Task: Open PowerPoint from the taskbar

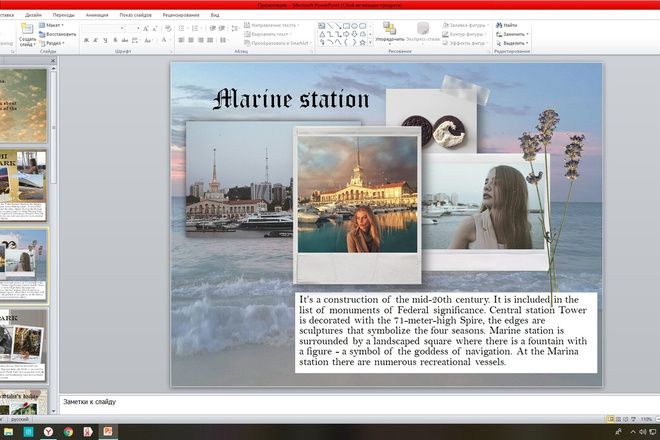Action: [x=108, y=432]
